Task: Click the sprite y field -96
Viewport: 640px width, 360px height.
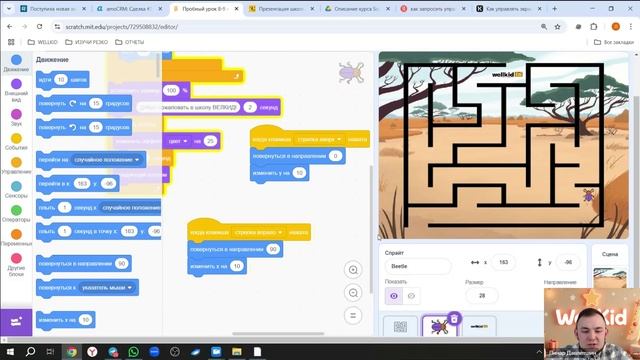Action: tap(568, 262)
